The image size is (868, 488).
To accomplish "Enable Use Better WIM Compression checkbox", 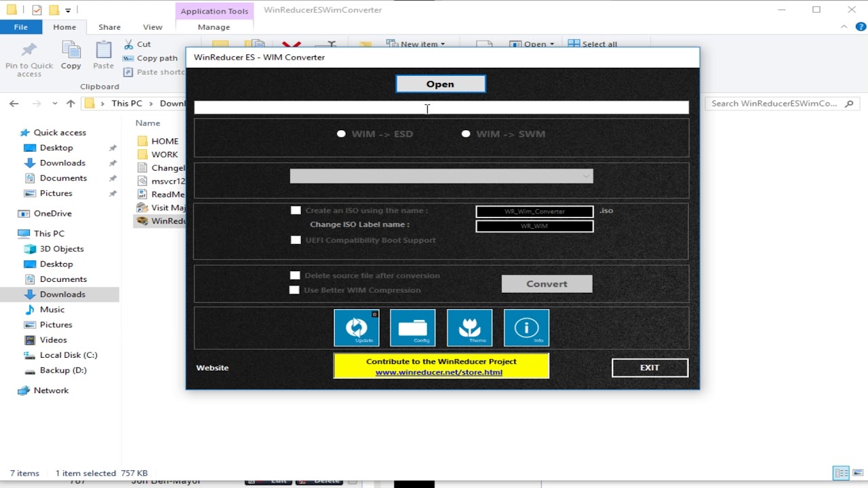I will click(x=294, y=290).
